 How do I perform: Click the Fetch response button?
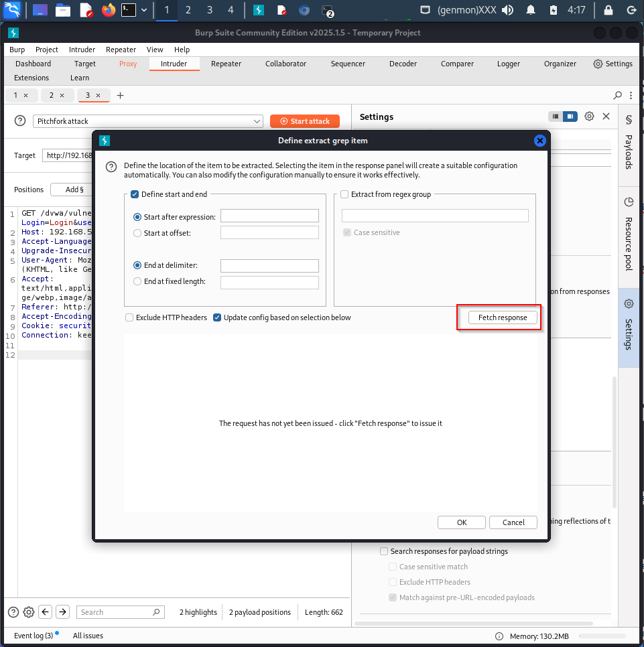point(503,317)
